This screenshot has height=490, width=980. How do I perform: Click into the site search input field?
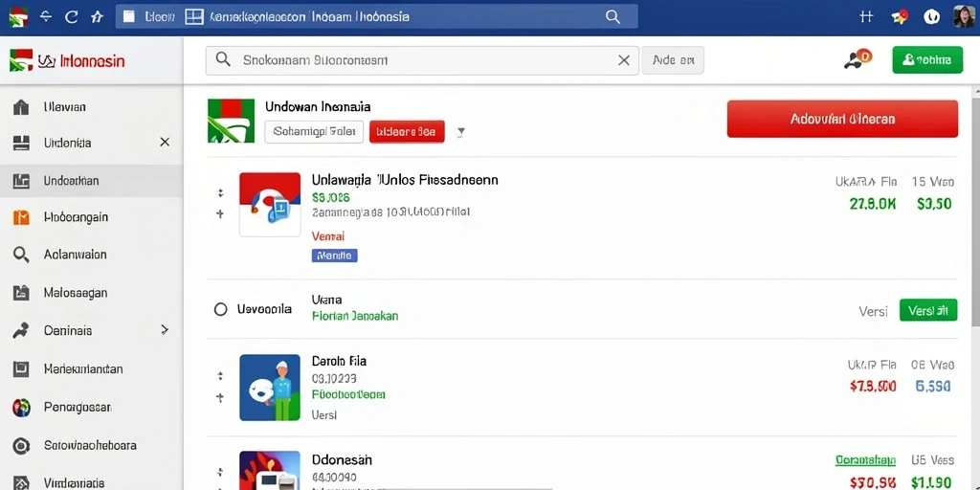coord(422,60)
